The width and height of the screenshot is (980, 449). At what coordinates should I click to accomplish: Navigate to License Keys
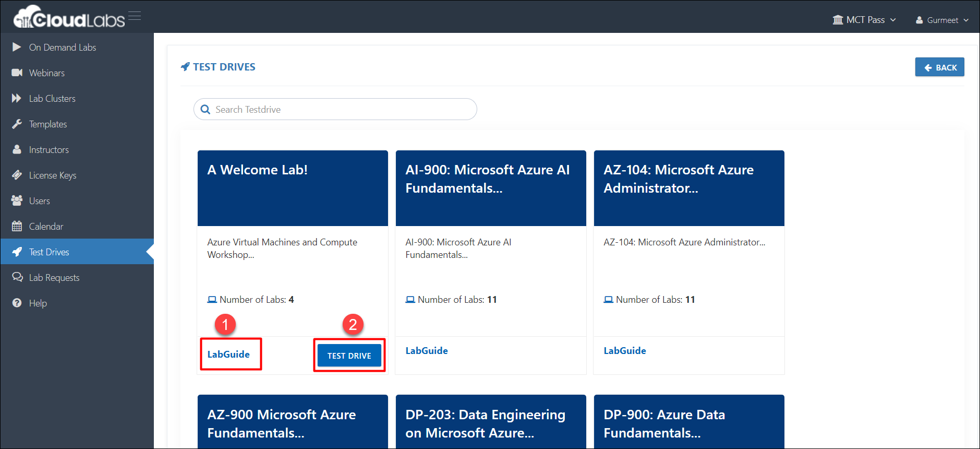[77, 175]
